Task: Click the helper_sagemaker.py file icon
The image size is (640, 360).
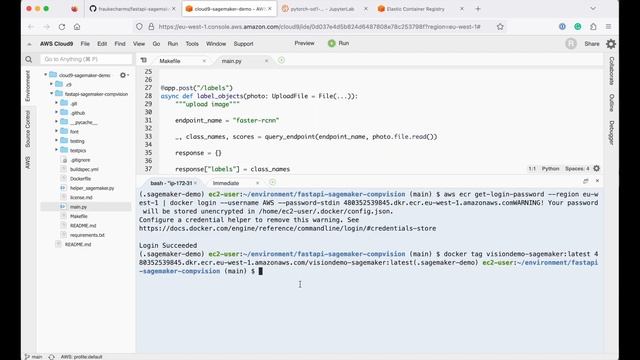Action: 63,188
